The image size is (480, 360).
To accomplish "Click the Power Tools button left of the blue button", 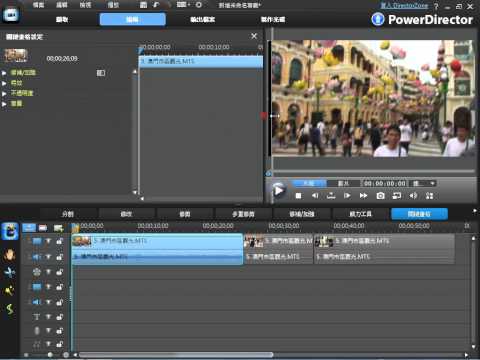I will point(360,214).
